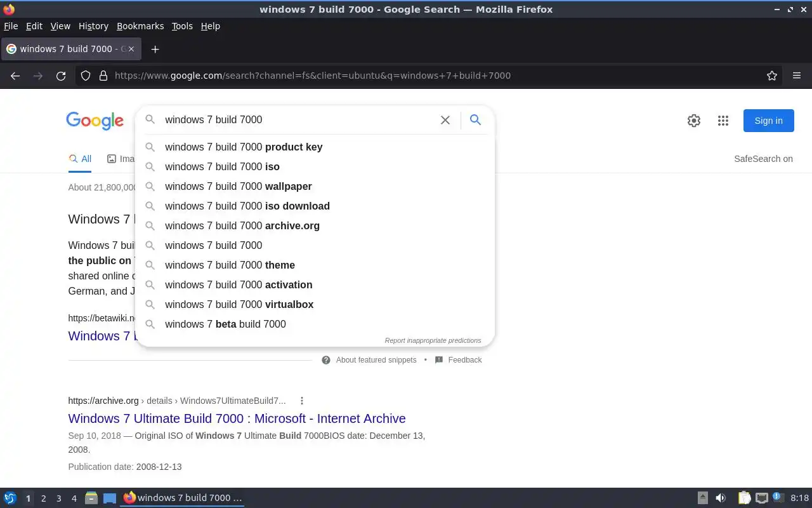The height and width of the screenshot is (508, 812).
Task: Open the File menu
Action: (x=11, y=26)
